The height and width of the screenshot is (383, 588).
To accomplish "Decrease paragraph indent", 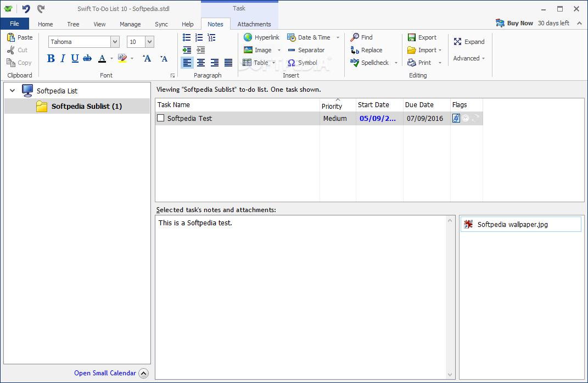I will point(200,50).
